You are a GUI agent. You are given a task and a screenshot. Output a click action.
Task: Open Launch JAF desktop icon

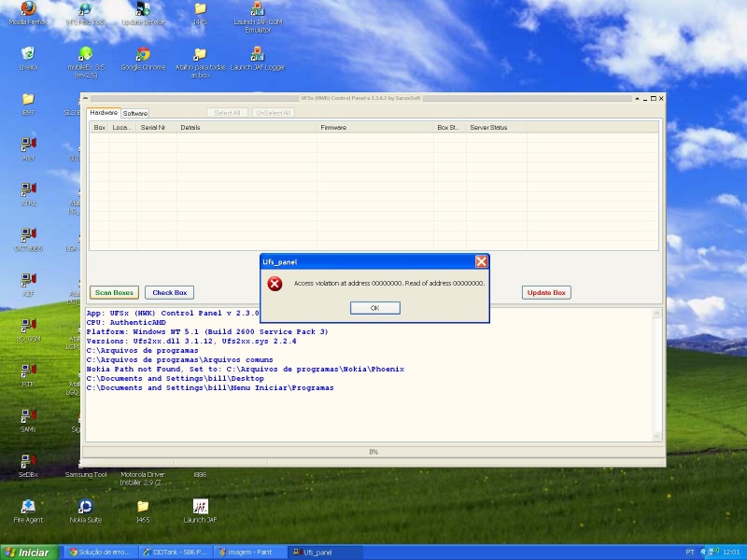tap(200, 511)
